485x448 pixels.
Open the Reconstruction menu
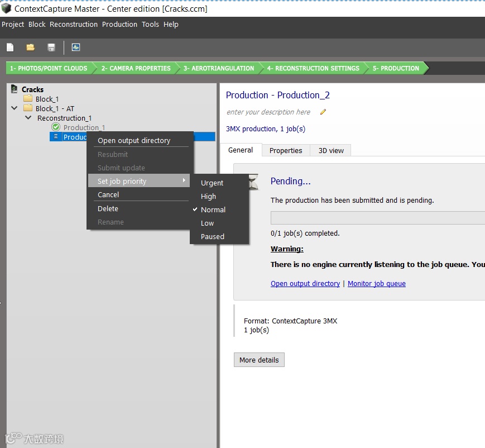pyautogui.click(x=74, y=24)
